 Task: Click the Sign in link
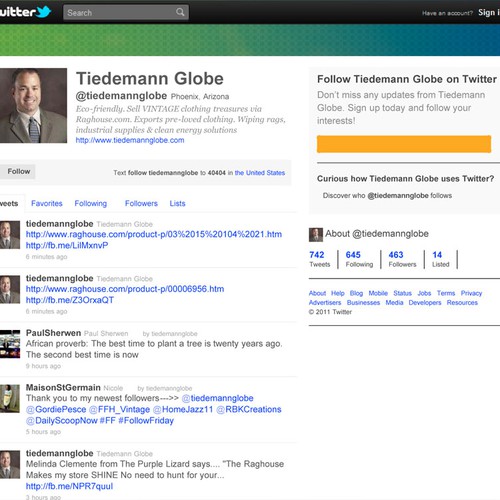point(489,13)
